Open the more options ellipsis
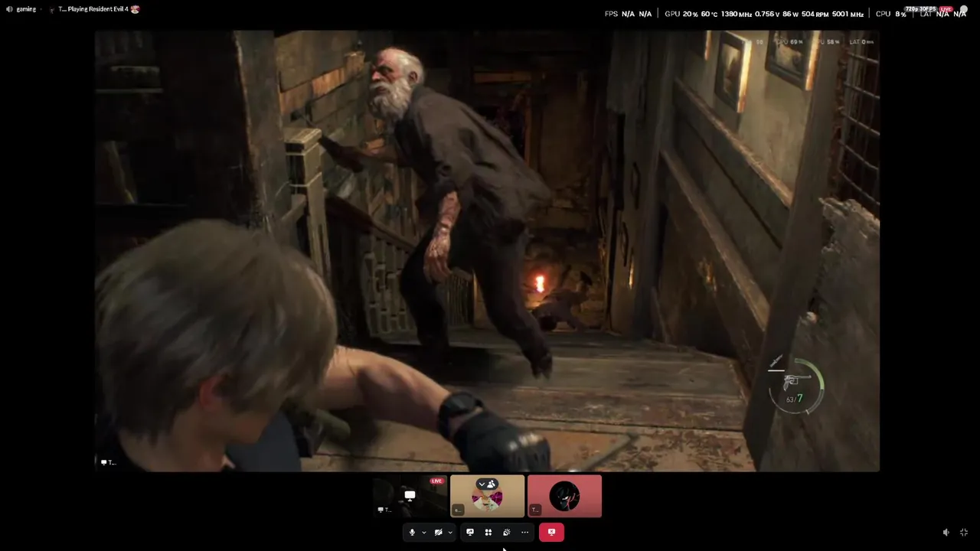Viewport: 980px width, 551px height. pos(524,533)
